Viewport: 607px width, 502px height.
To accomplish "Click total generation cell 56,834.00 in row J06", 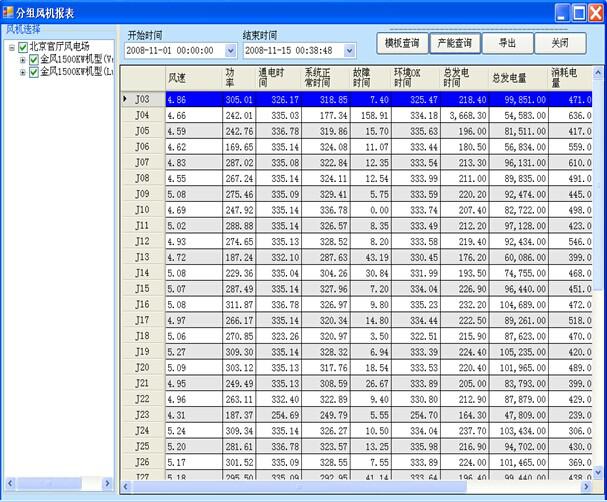I will tap(519, 147).
